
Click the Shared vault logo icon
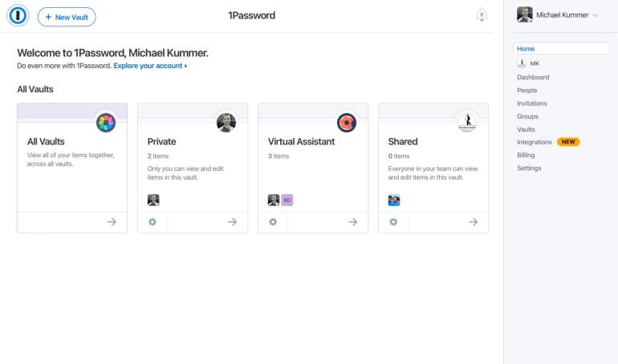467,123
